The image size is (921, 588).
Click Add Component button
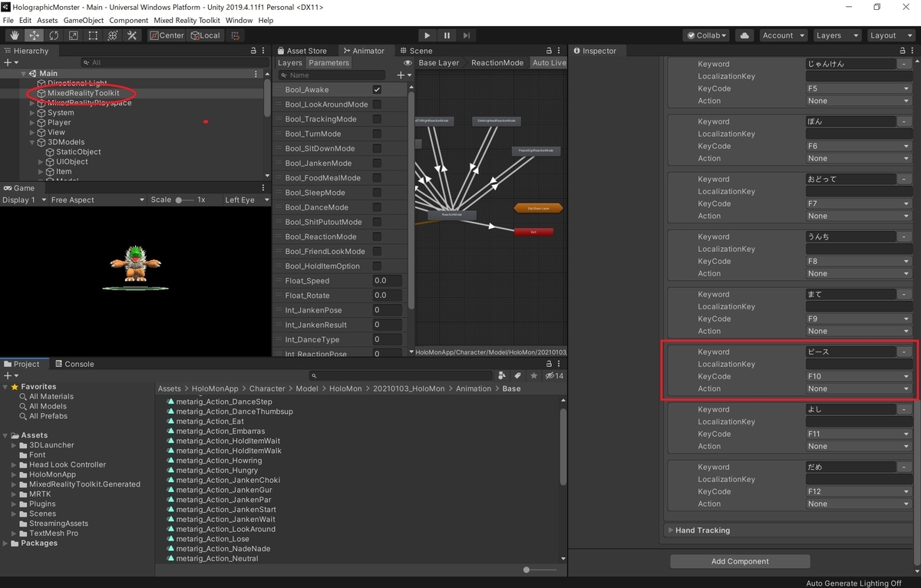point(740,561)
